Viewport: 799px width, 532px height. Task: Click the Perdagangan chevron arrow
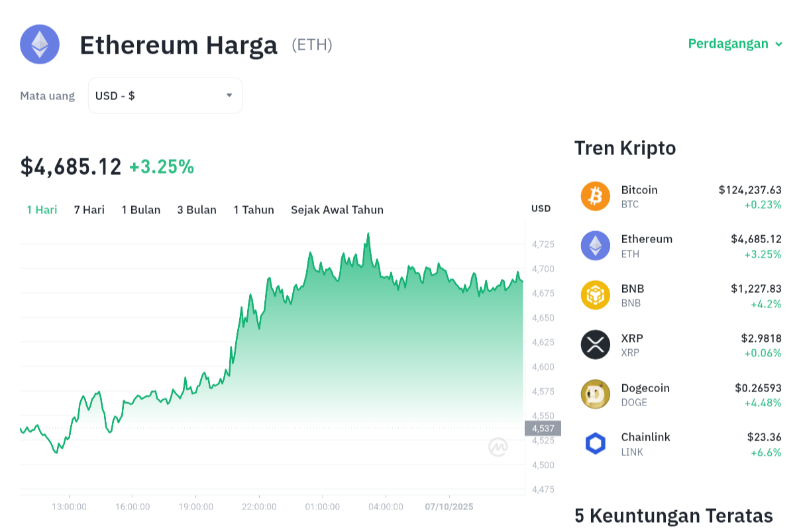779,44
